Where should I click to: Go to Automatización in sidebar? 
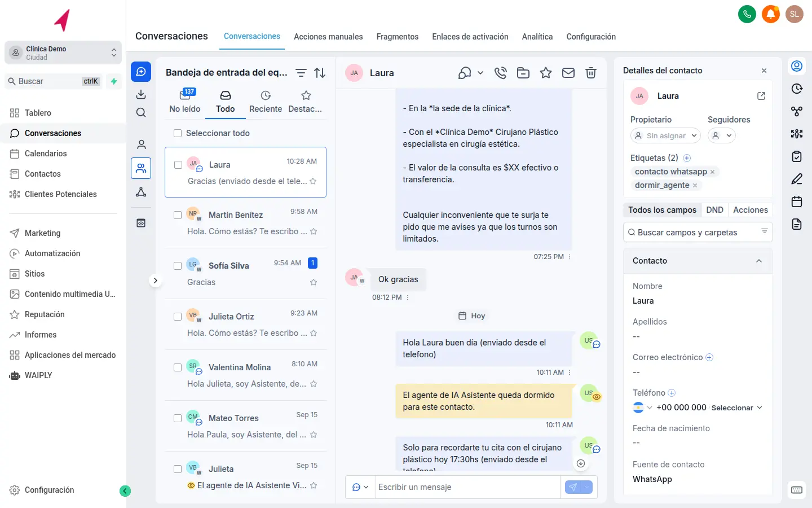[x=52, y=253]
